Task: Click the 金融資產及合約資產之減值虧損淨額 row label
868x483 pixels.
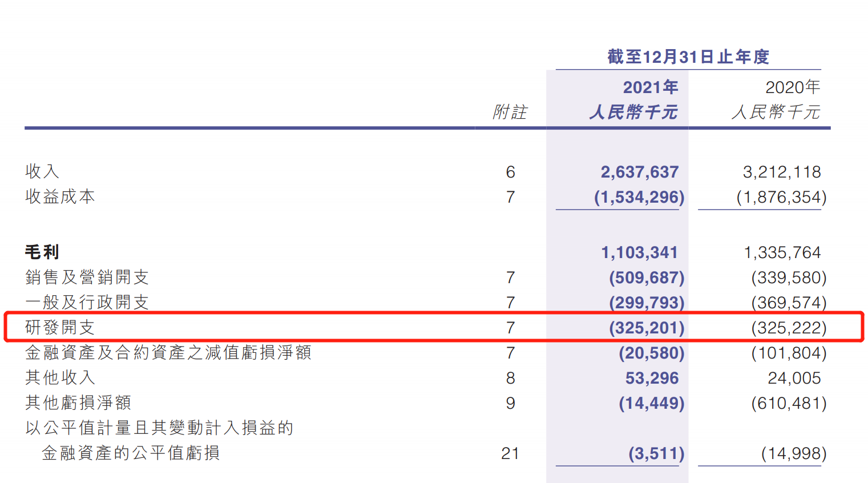Action: click(x=168, y=352)
